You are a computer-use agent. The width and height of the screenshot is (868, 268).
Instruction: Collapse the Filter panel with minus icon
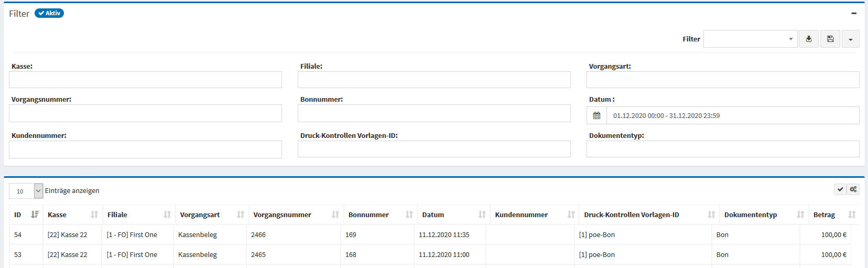(x=854, y=13)
